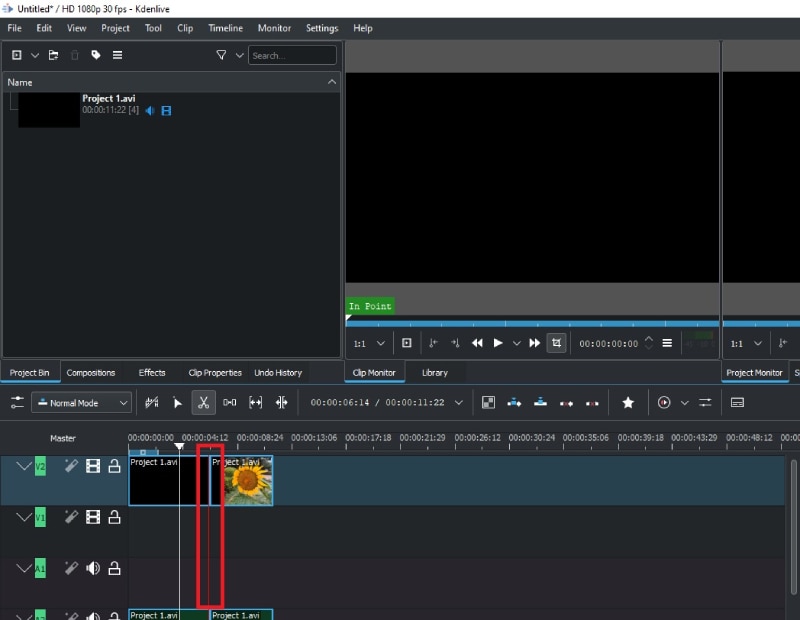Click Insert Clip Zone in Timeline icon
Screen dimensions: 800x620
514,403
